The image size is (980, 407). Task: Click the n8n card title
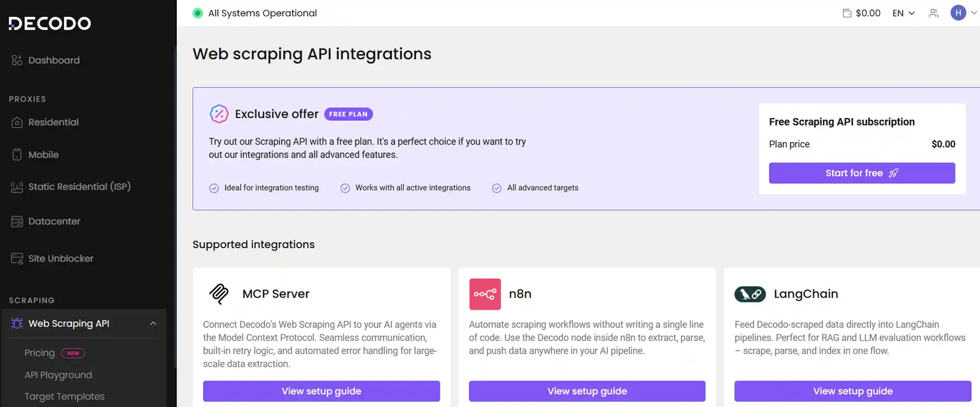pos(520,294)
